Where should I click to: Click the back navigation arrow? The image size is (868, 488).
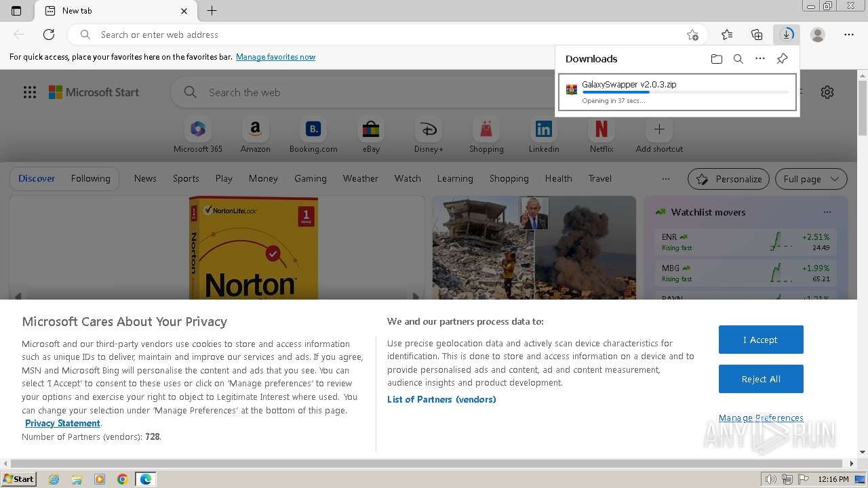19,35
